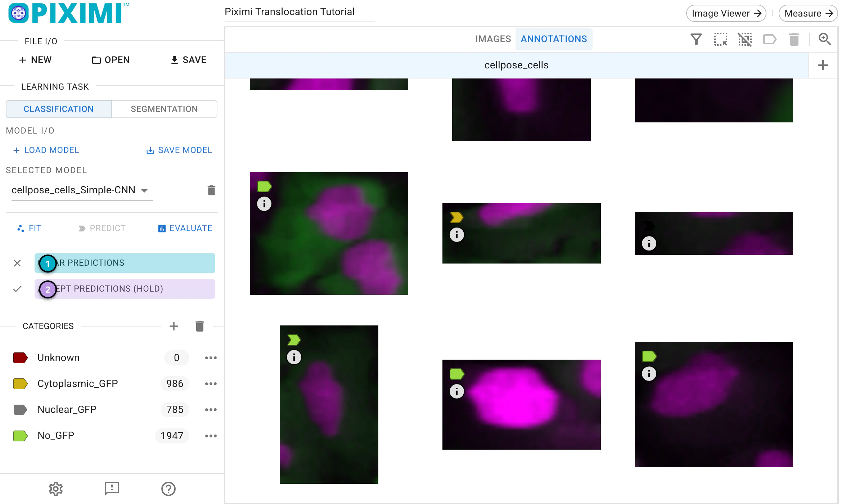Switch to the Annotations tab

554,39
